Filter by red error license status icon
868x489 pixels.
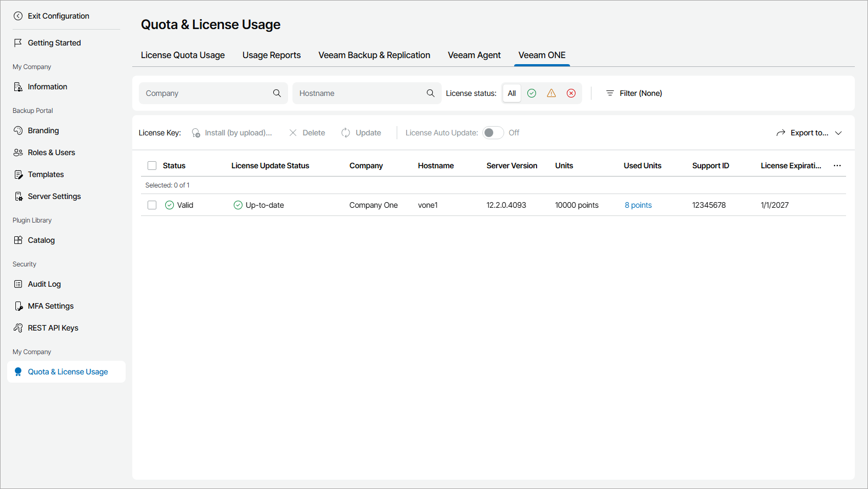pyautogui.click(x=571, y=93)
